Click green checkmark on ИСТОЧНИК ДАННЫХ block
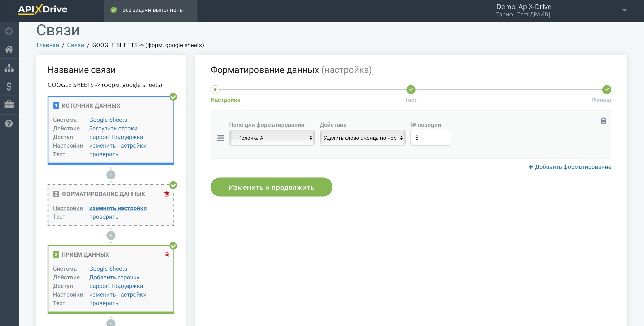This screenshot has width=644, height=326. point(173,97)
